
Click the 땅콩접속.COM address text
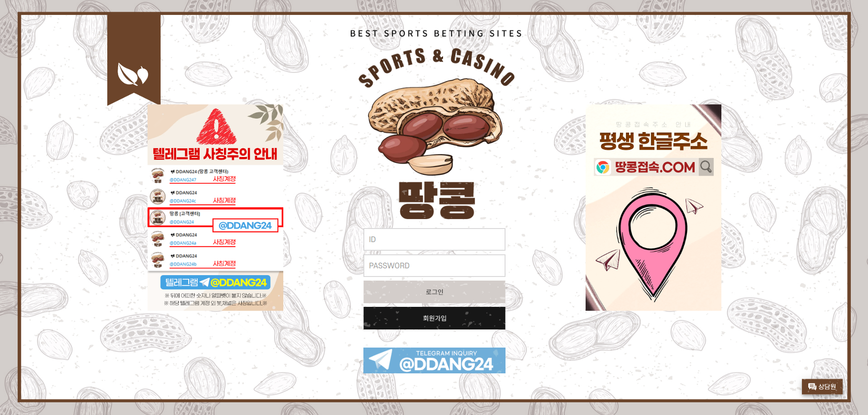(655, 167)
